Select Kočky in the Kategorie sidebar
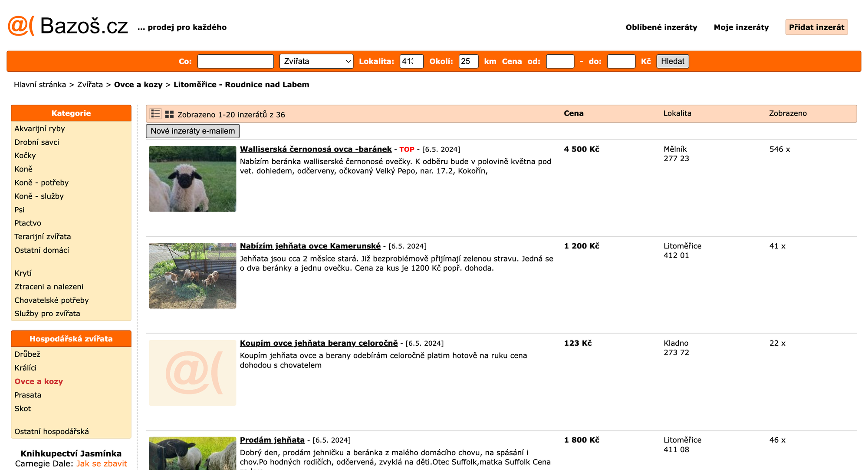Screen dimensions: 868x470 [x=25, y=156]
